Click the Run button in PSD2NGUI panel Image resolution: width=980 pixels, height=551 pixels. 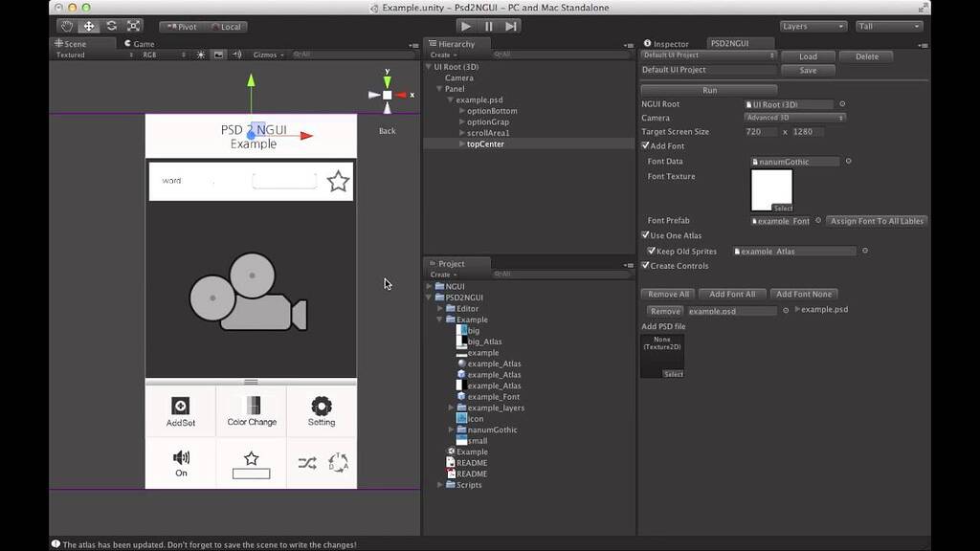point(708,90)
